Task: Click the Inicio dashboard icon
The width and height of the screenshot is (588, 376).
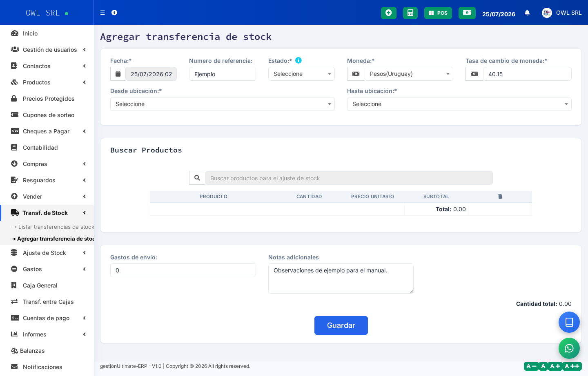Action: pyautogui.click(x=15, y=33)
